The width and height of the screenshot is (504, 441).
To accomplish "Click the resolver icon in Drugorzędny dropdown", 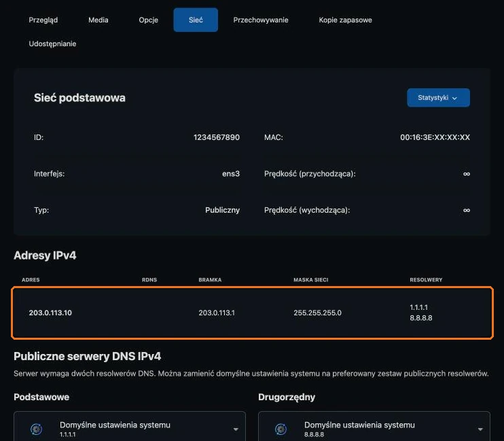I will pyautogui.click(x=281, y=429).
